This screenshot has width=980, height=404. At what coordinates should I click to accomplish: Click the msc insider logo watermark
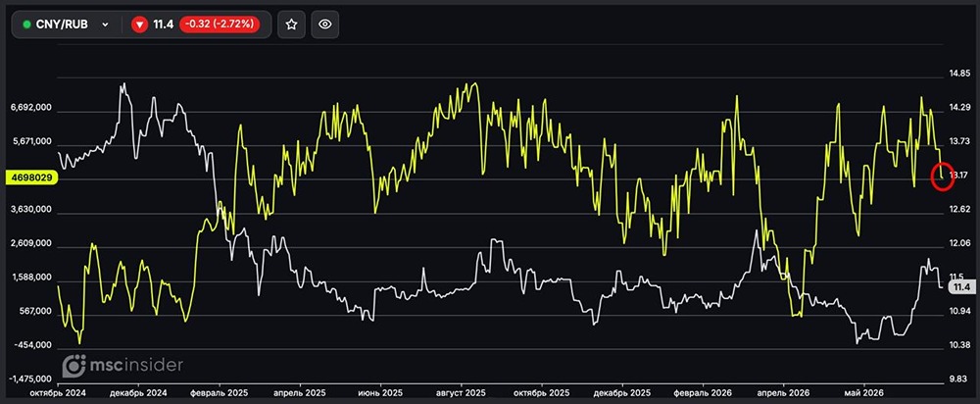(123, 365)
